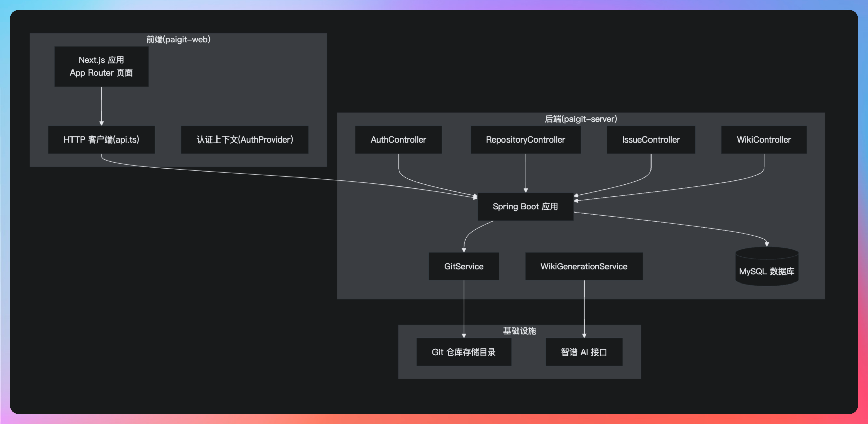This screenshot has height=424, width=868.
Task: Click the RepositoryController node
Action: [x=525, y=139]
